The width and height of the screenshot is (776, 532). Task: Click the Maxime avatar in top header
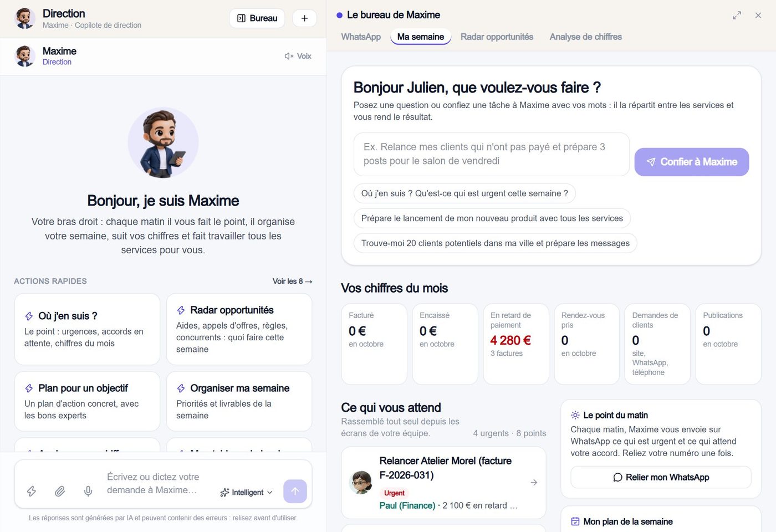pyautogui.click(x=25, y=18)
